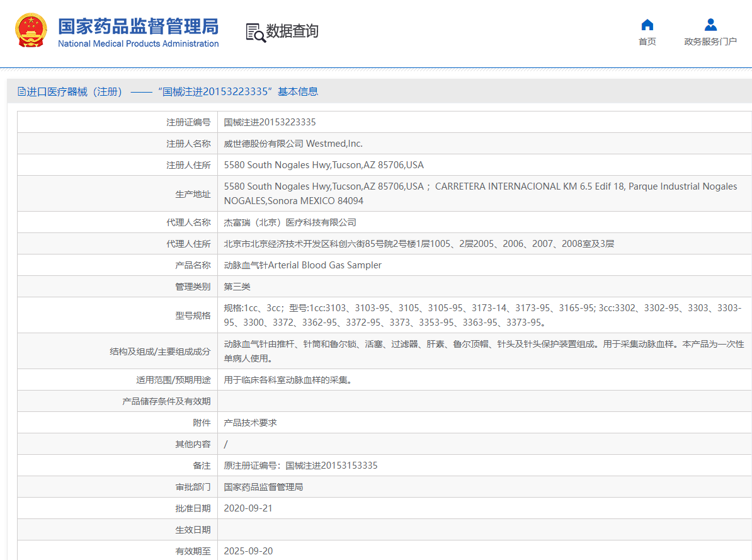The width and height of the screenshot is (752, 560).
Task: Open the 数据查询 search icon
Action: click(x=256, y=33)
